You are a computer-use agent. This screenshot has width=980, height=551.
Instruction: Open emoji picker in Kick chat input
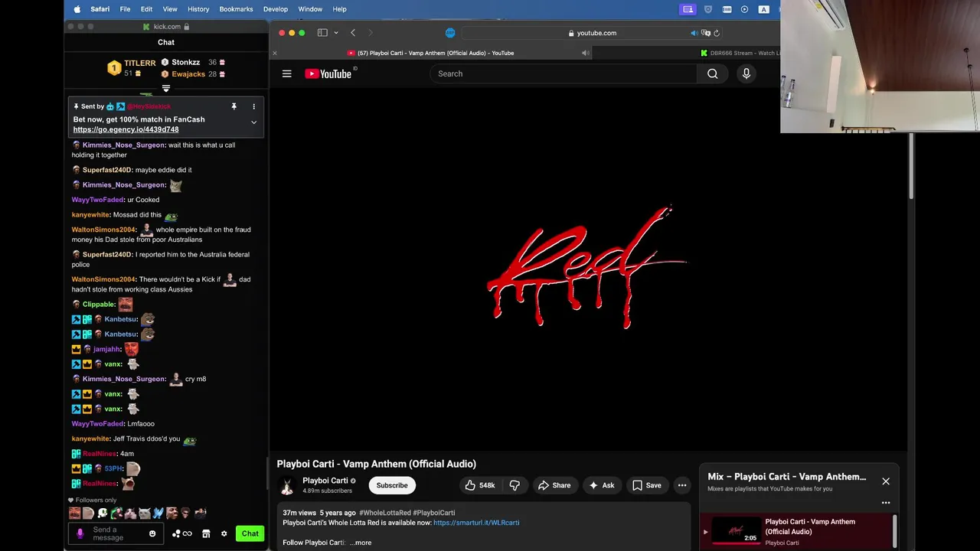[x=152, y=533]
